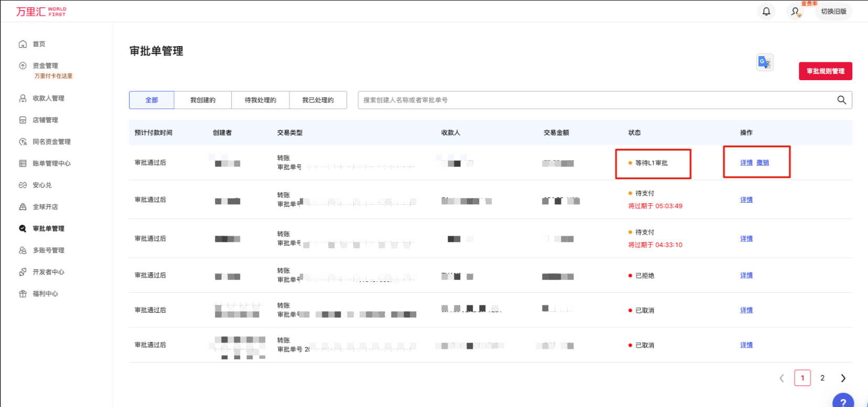Viewport: 868px width, 407px height.
Task: Select page 2 in pagination
Action: [x=822, y=378]
